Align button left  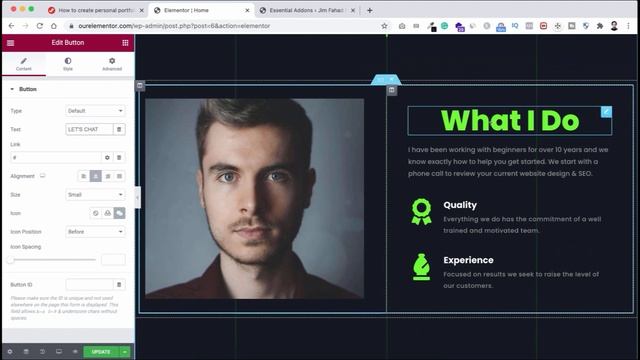click(x=83, y=176)
